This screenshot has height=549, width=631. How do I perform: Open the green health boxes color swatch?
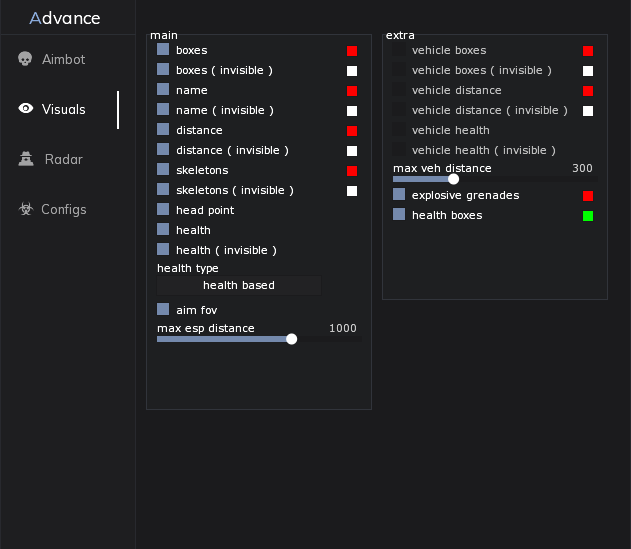point(588,216)
